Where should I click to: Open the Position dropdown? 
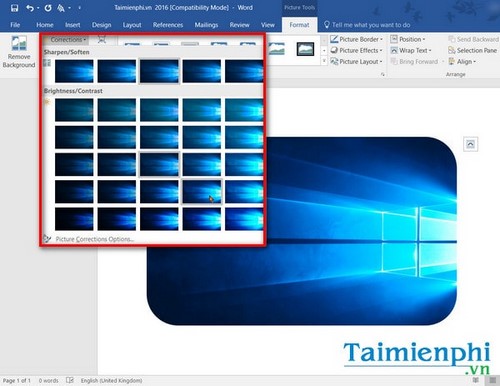(408, 39)
